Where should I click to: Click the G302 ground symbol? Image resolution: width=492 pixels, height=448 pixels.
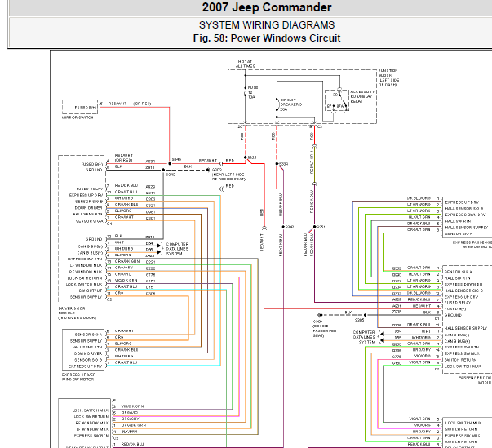pos(208,170)
